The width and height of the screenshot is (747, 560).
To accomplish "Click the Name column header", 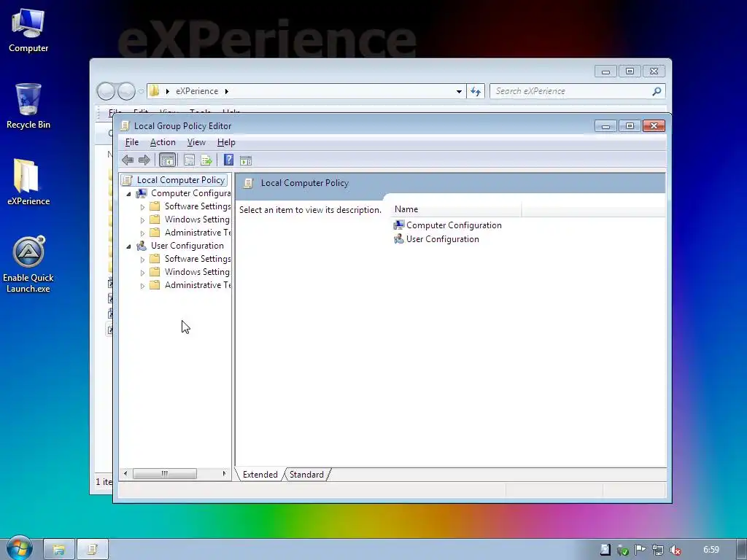I will coord(456,209).
